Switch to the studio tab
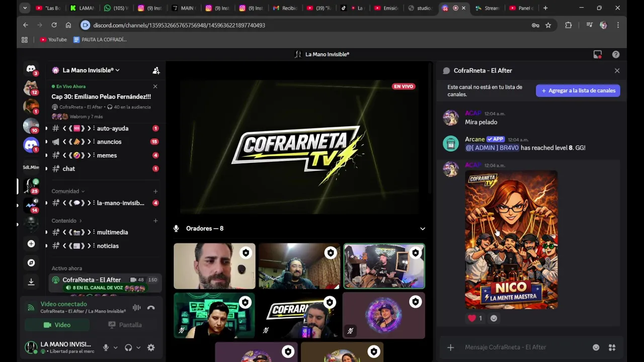 point(420,8)
